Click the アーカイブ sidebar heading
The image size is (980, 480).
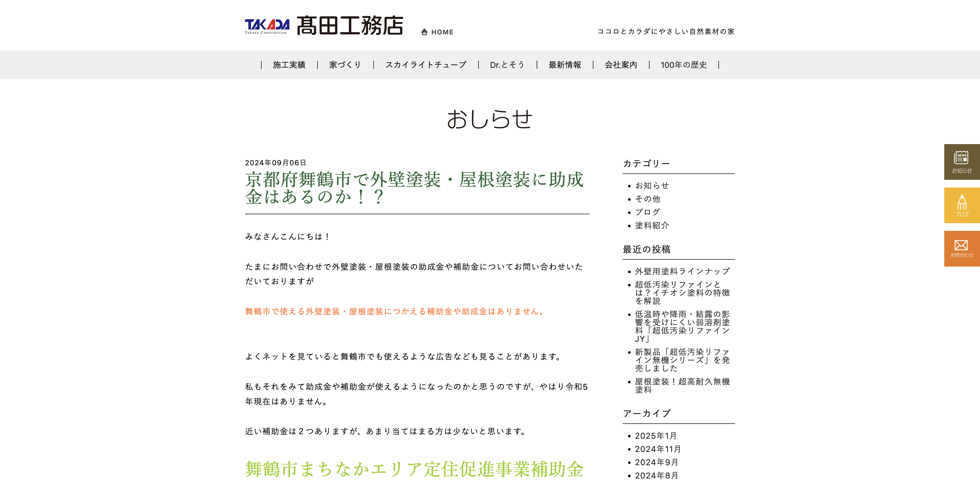(646, 413)
